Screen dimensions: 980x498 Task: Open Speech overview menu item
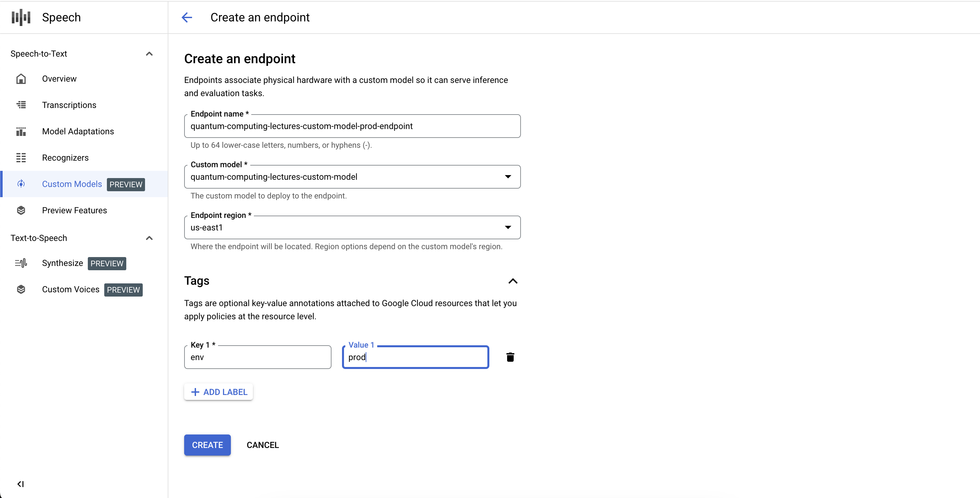(59, 79)
